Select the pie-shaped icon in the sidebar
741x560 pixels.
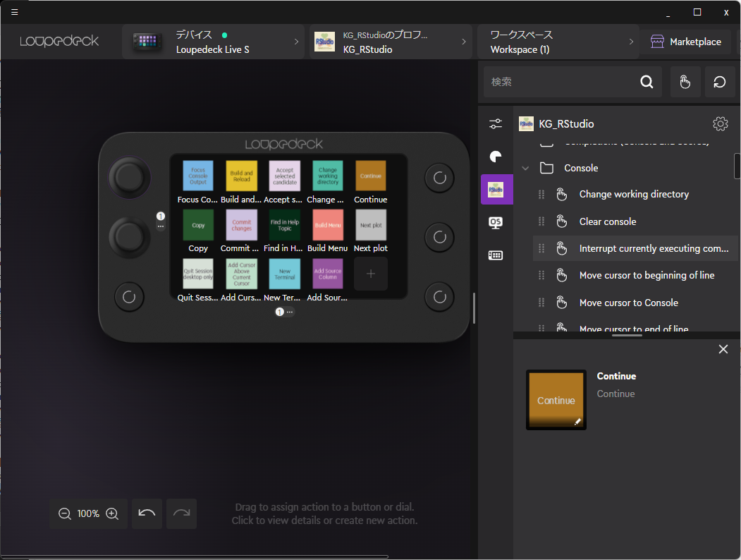coord(496,157)
